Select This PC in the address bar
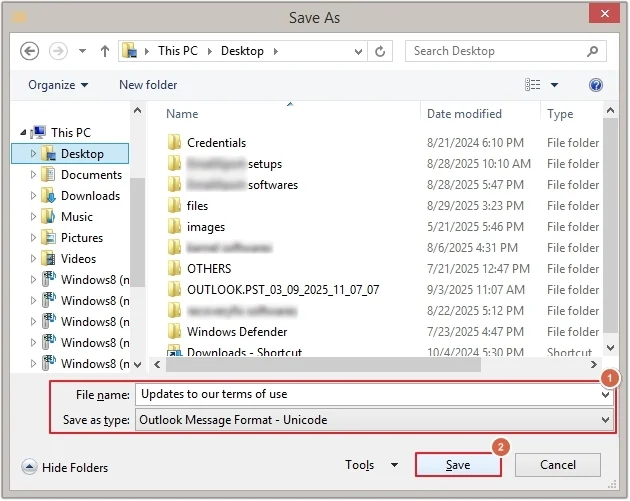The height and width of the screenshot is (501, 630). pos(178,51)
